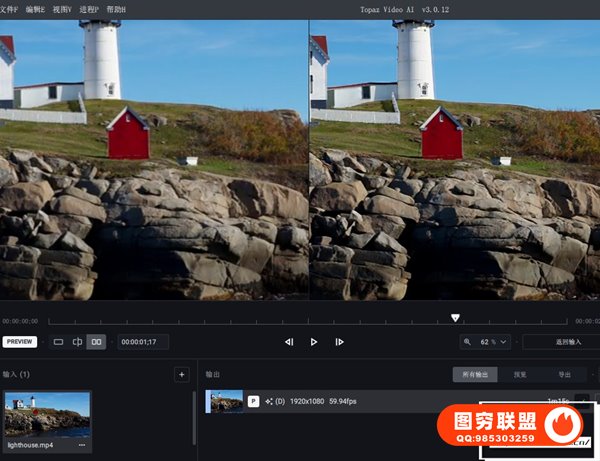Select the 预览 (Preview) output tab

click(520, 375)
